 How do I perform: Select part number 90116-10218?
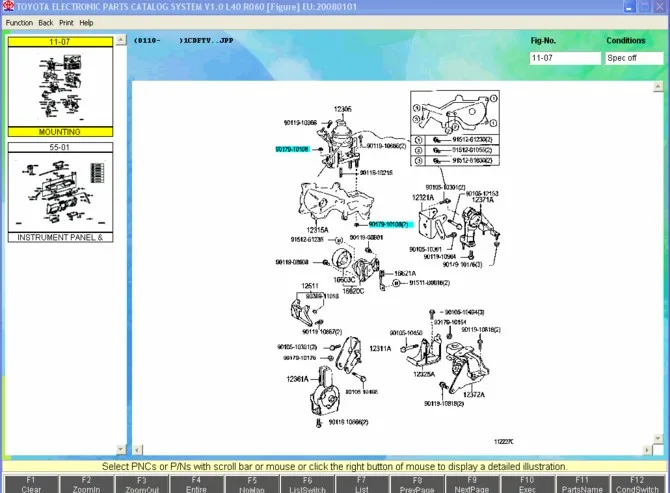[376, 173]
